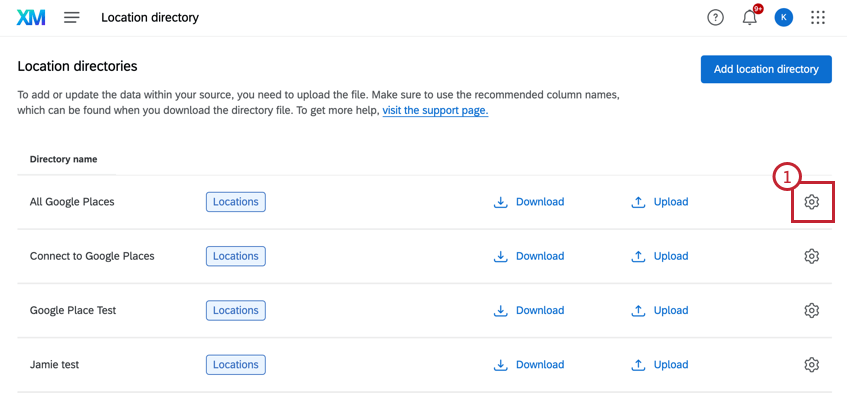Open settings gear for Jamie test
Image resolution: width=847 pixels, height=393 pixels.
click(811, 364)
